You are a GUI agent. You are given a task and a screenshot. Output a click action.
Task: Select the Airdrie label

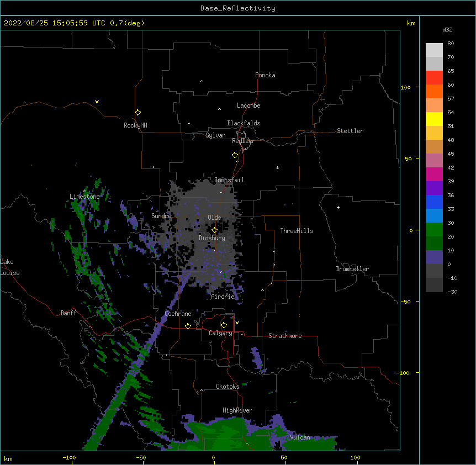223,297
